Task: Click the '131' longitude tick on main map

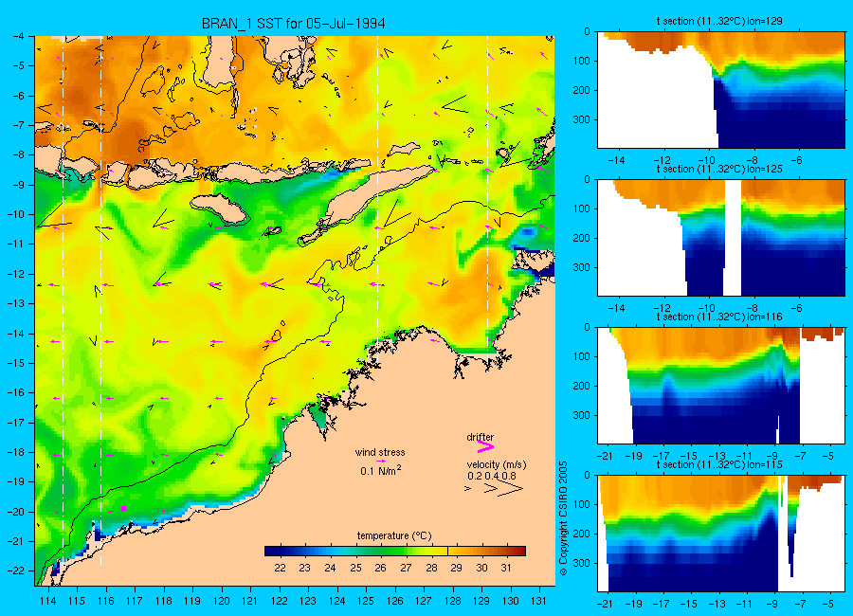Action: tap(539, 601)
